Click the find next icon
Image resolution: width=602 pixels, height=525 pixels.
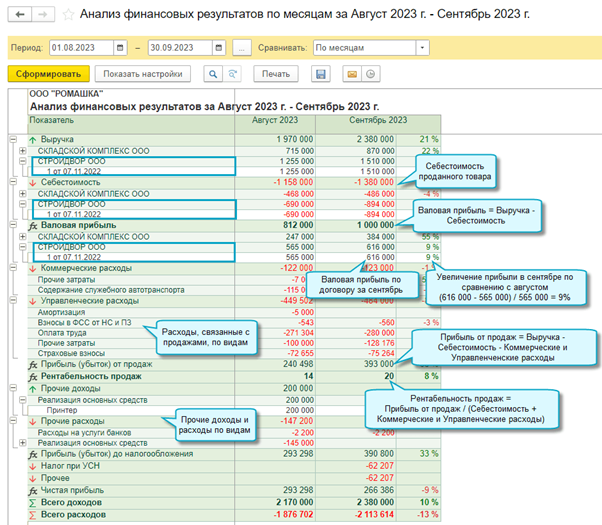click(x=232, y=74)
